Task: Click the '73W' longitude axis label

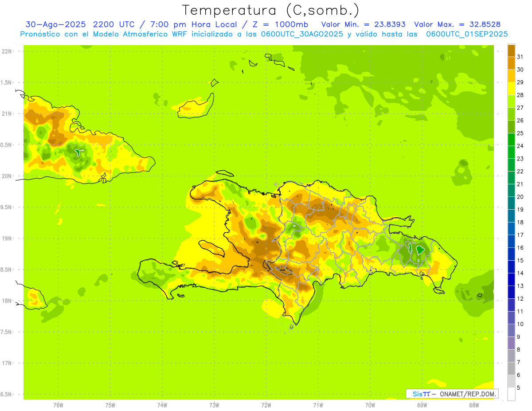Action: click(x=214, y=405)
